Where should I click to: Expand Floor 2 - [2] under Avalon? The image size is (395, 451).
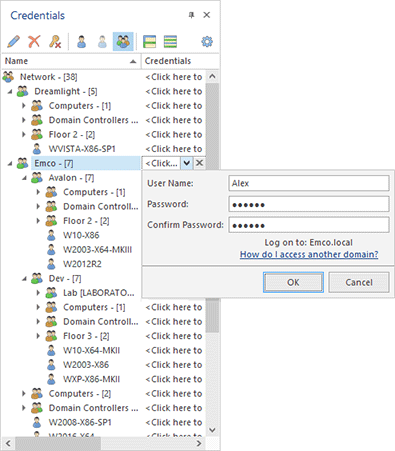tap(38, 221)
